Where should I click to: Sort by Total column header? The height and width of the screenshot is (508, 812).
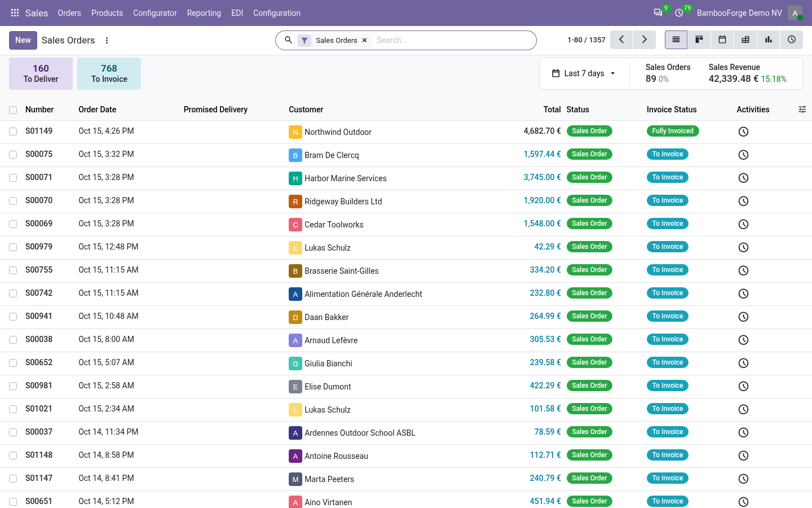pyautogui.click(x=552, y=110)
